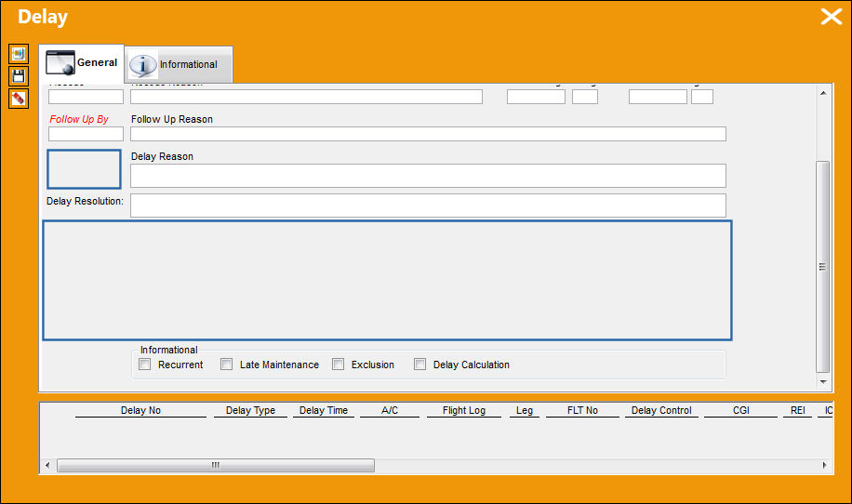
Task: Toggle the Exclusion checkbox
Action: tap(338, 364)
